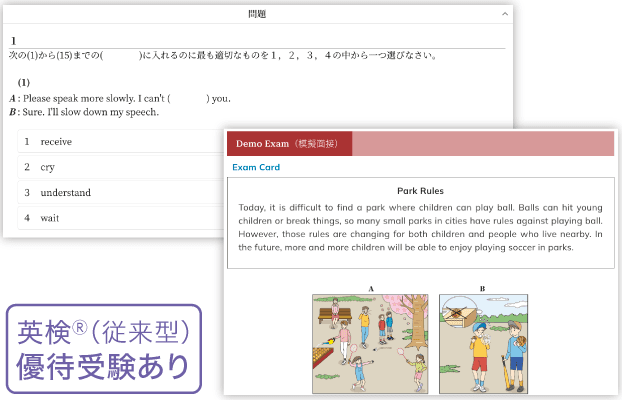Click the 英検 優待受験あり badge
This screenshot has height=400, width=622.
(103, 347)
